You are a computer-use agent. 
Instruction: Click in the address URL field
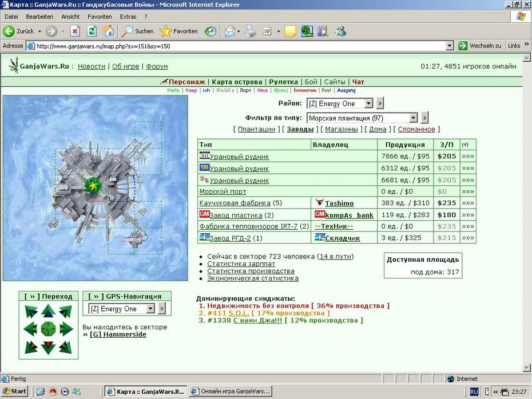[237, 46]
